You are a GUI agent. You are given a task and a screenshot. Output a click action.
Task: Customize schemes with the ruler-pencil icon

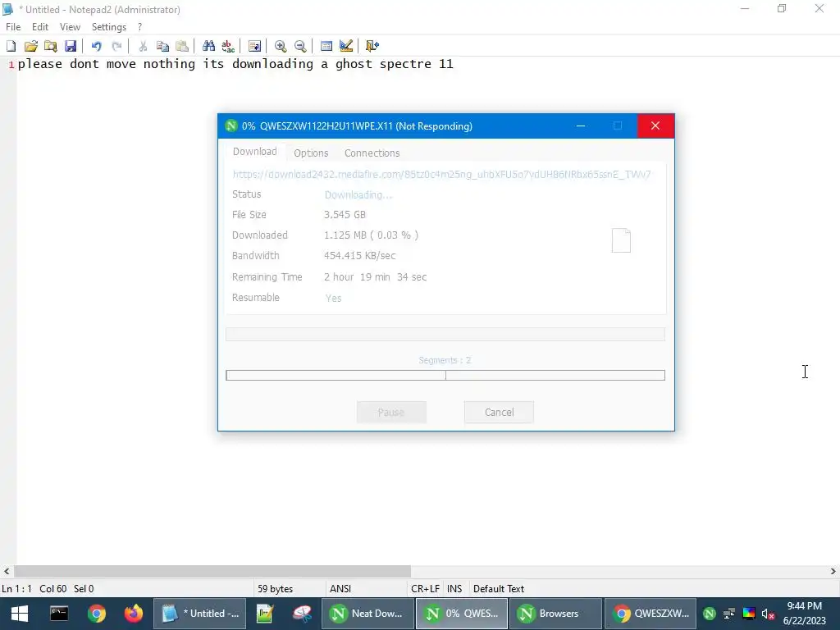(x=346, y=46)
